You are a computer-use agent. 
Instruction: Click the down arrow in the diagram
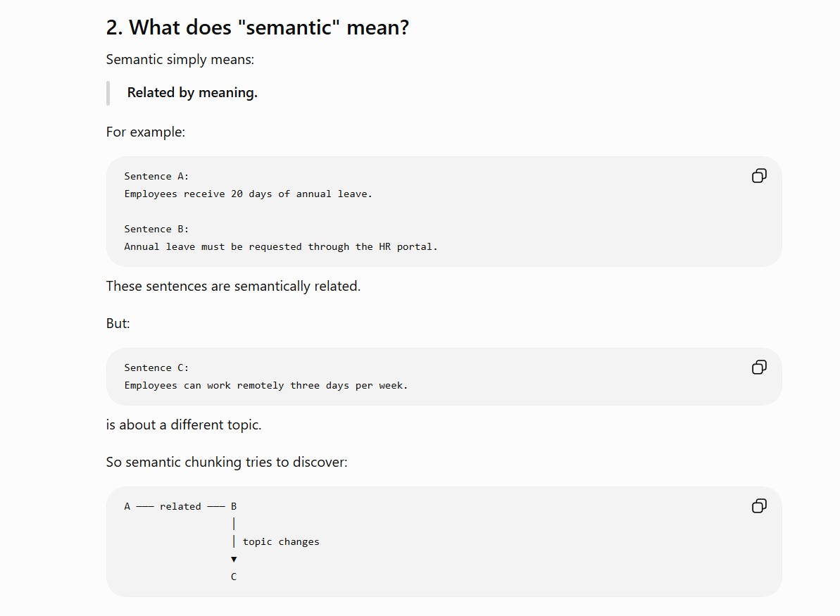(x=234, y=559)
